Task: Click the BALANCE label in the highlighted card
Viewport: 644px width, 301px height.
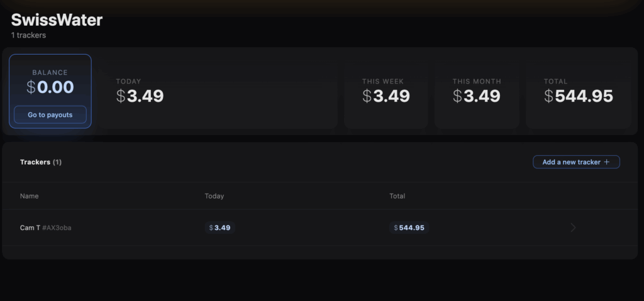Action: pyautogui.click(x=50, y=72)
